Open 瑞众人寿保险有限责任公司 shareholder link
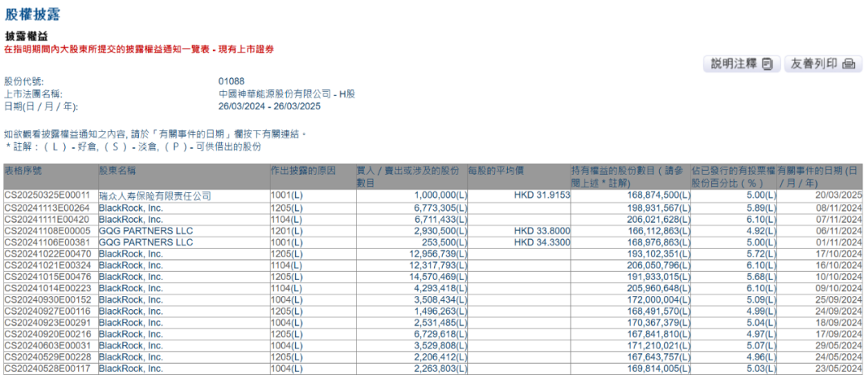This screenshot has height=375, width=868. click(x=147, y=196)
